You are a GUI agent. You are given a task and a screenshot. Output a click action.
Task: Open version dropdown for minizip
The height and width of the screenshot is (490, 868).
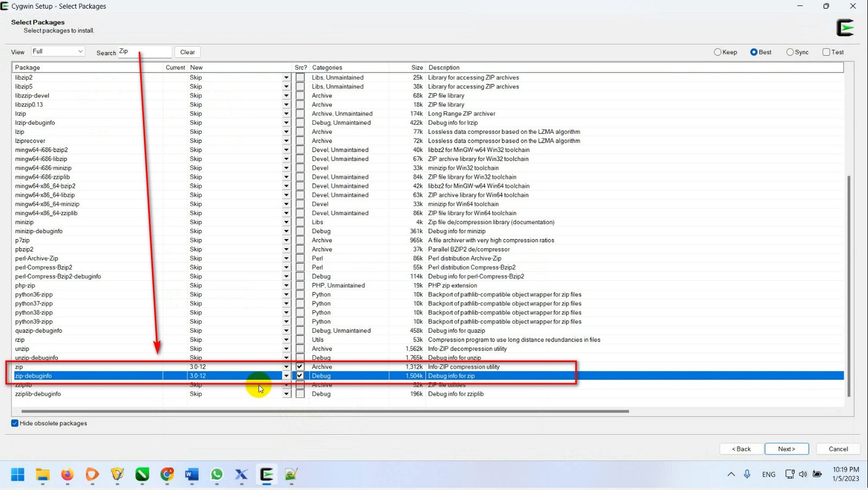pos(286,222)
